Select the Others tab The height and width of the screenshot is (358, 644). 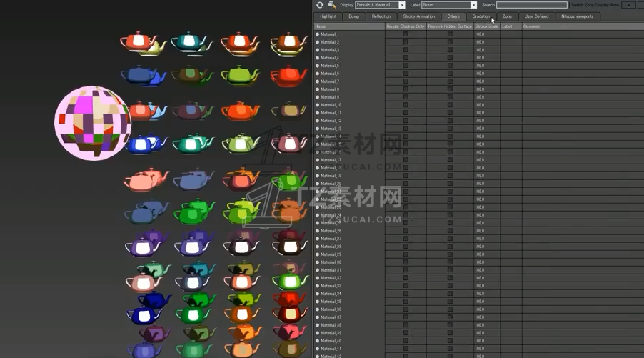453,16
